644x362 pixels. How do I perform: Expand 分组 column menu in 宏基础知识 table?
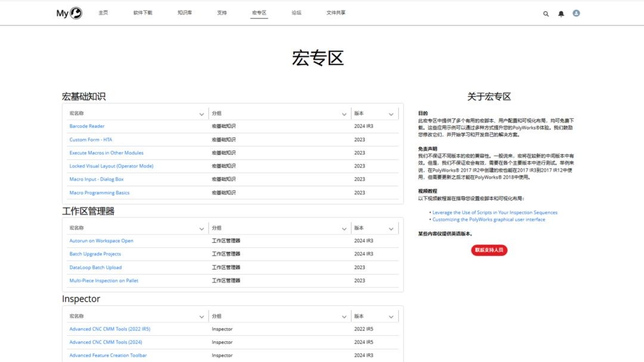pyautogui.click(x=344, y=115)
